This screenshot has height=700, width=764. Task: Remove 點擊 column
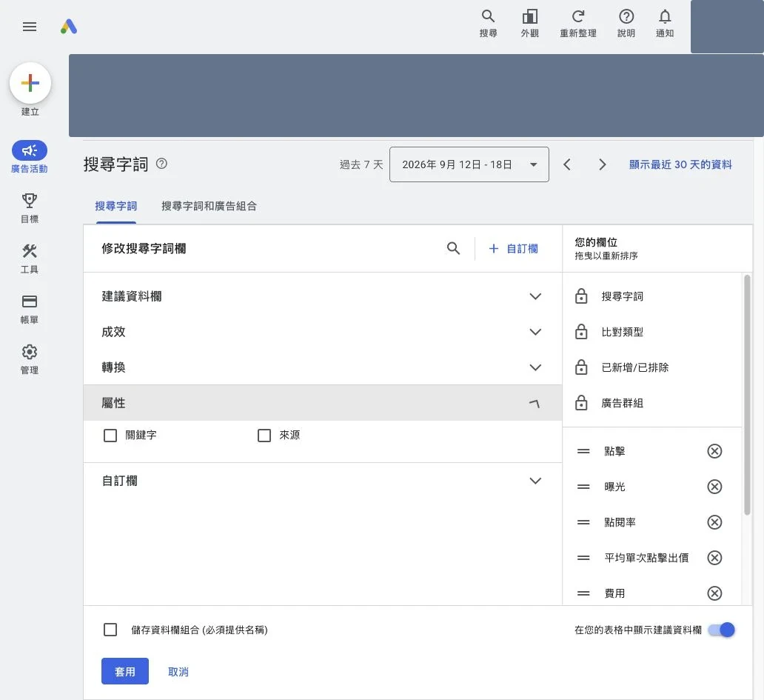point(714,451)
